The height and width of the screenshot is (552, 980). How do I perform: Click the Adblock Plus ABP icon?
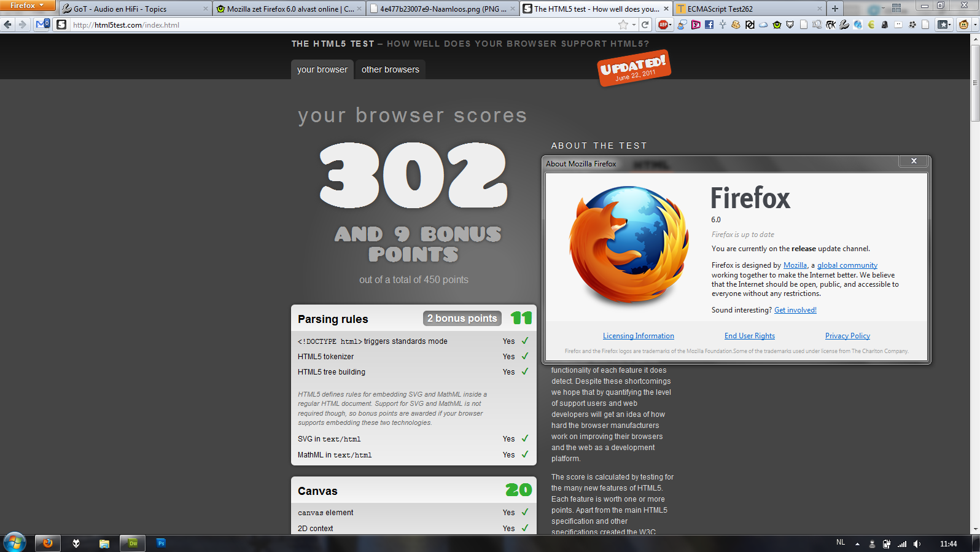(663, 25)
